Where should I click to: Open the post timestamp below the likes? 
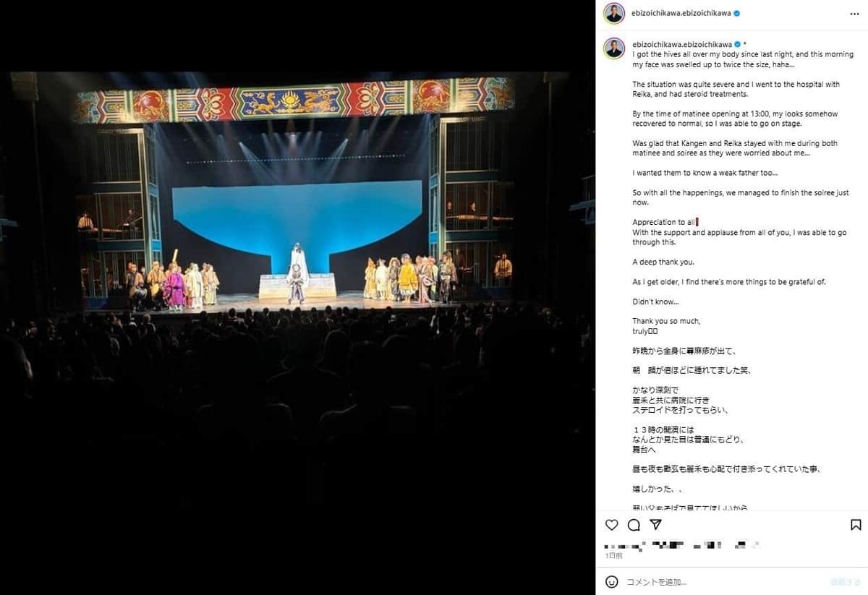613,556
